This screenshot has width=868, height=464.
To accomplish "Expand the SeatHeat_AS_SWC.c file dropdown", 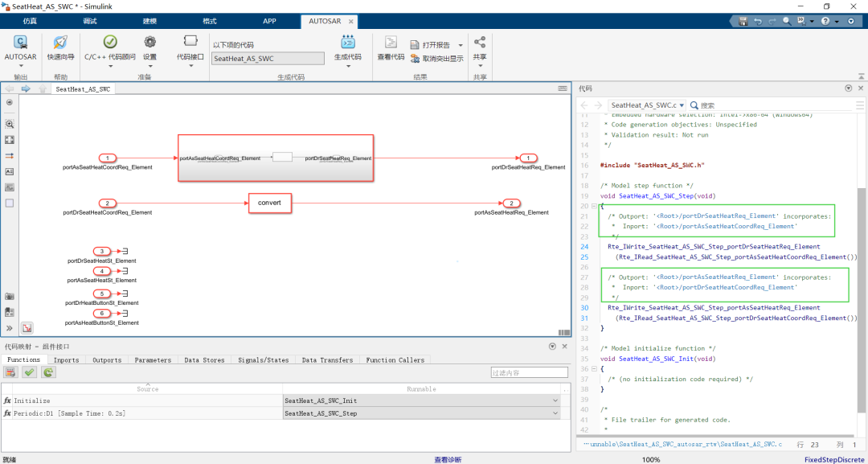I will click(x=682, y=105).
